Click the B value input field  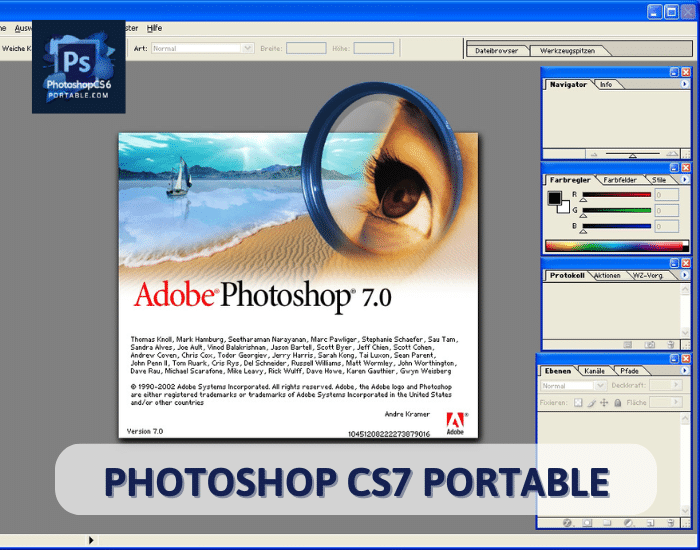pyautogui.click(x=667, y=226)
